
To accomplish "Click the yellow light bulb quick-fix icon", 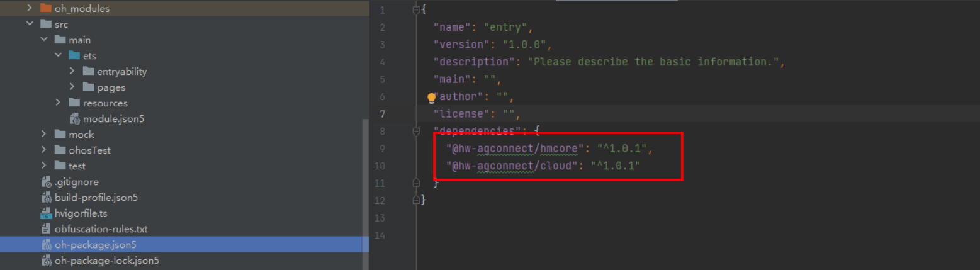I will [x=431, y=98].
